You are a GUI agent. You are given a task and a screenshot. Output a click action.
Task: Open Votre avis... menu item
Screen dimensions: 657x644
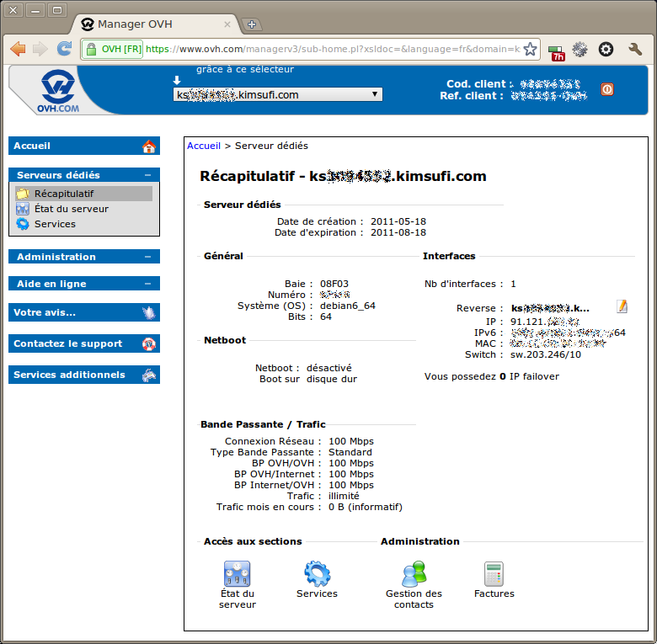click(x=83, y=312)
